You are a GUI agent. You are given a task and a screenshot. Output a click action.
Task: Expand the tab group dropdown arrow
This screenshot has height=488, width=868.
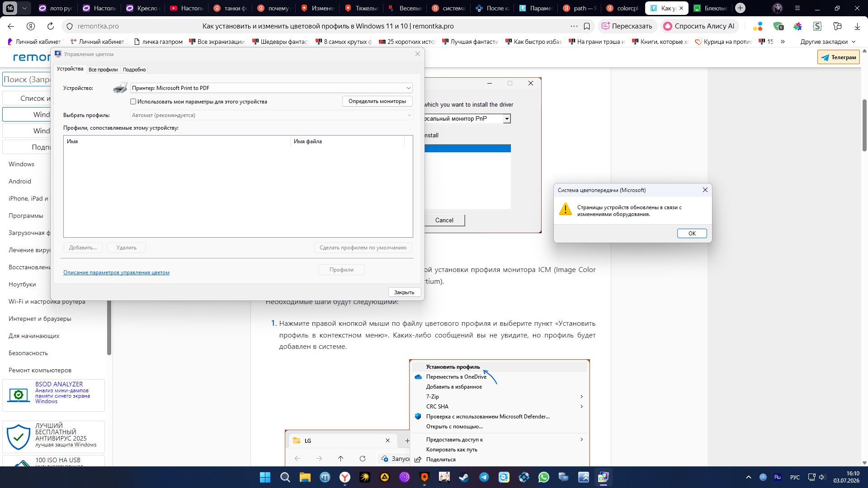pos(24,8)
